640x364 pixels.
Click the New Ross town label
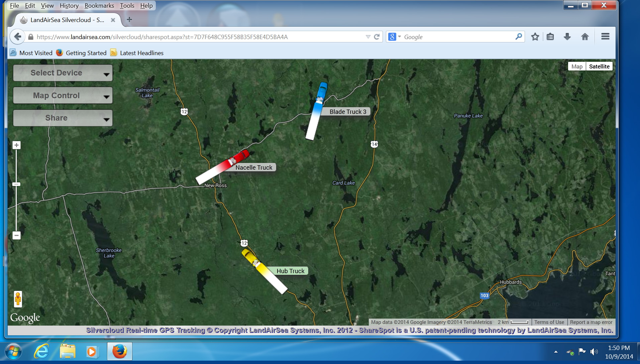tap(215, 185)
